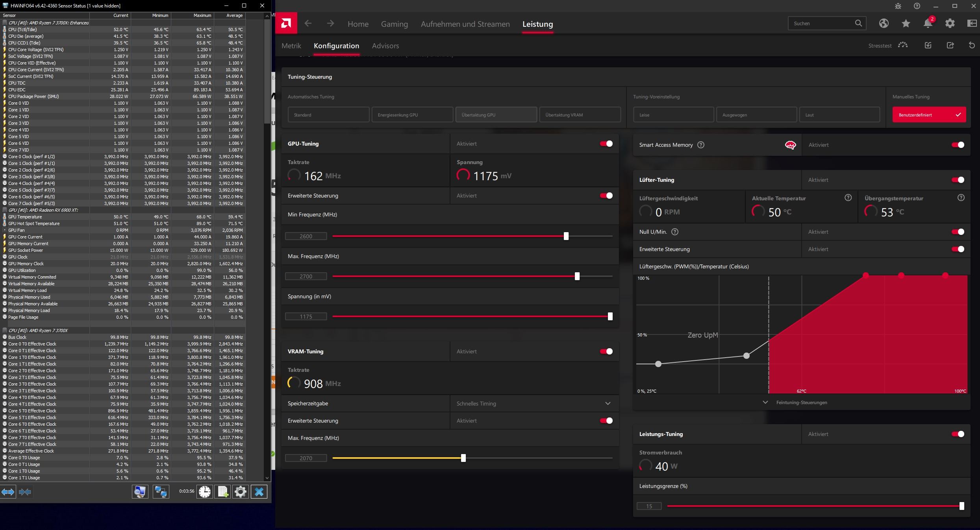Select Übertaktung VRAM preset
Image resolution: width=980 pixels, height=530 pixels.
pyautogui.click(x=580, y=115)
